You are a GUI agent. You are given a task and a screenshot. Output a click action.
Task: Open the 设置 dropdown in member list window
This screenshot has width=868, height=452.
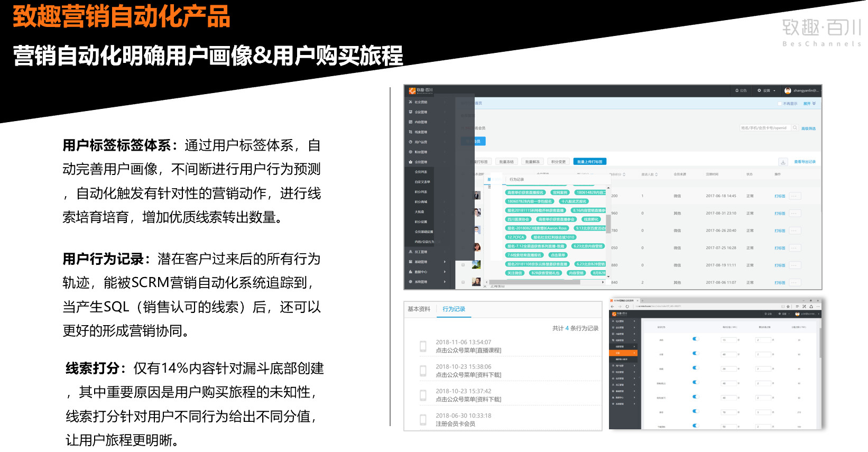pyautogui.click(x=767, y=90)
